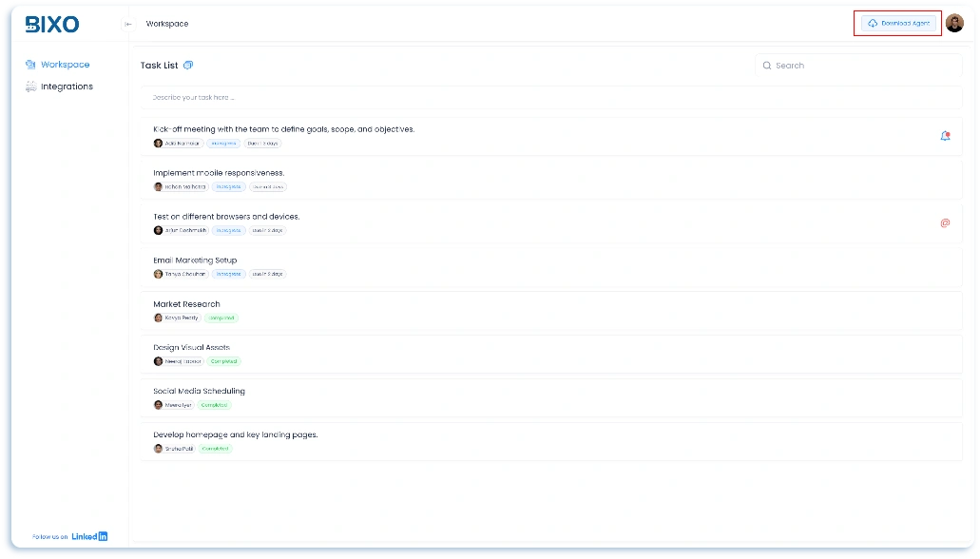Screen dimensions: 980x559
Task: Click the Completed badge on Design Visual Assets
Action: click(225, 361)
